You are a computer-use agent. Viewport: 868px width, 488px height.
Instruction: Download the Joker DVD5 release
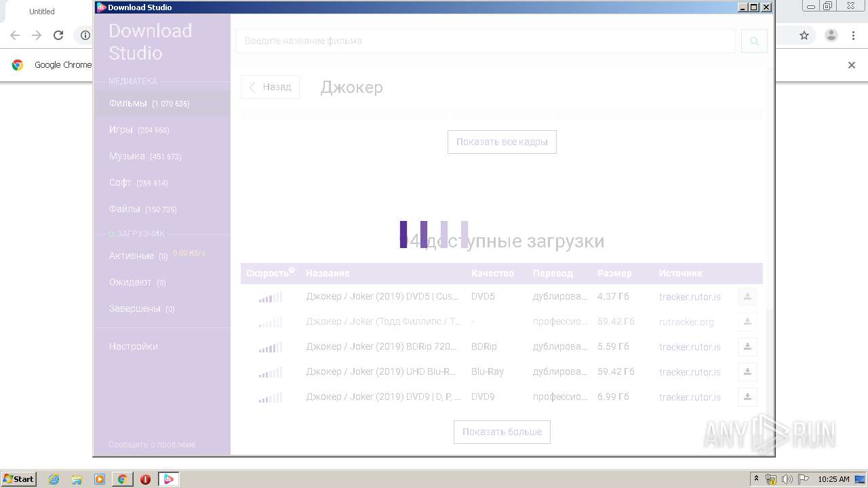pyautogui.click(x=747, y=297)
